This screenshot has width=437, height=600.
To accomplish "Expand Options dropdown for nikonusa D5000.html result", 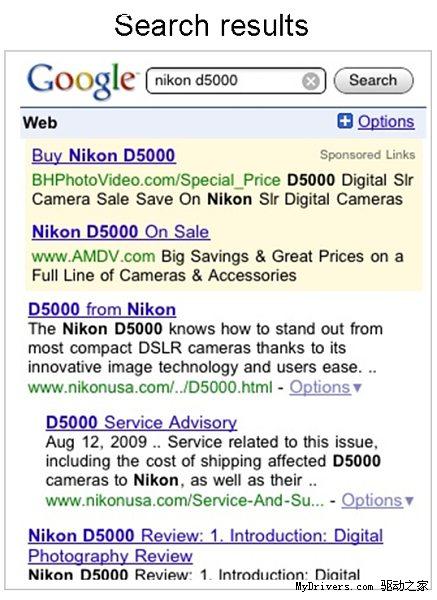I will coord(325,387).
